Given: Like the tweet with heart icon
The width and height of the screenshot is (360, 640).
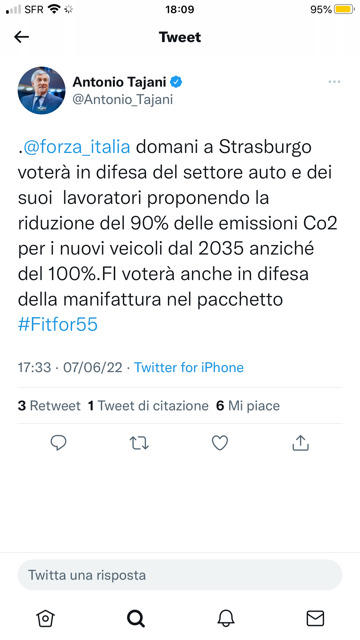Looking at the screenshot, I should [220, 443].
